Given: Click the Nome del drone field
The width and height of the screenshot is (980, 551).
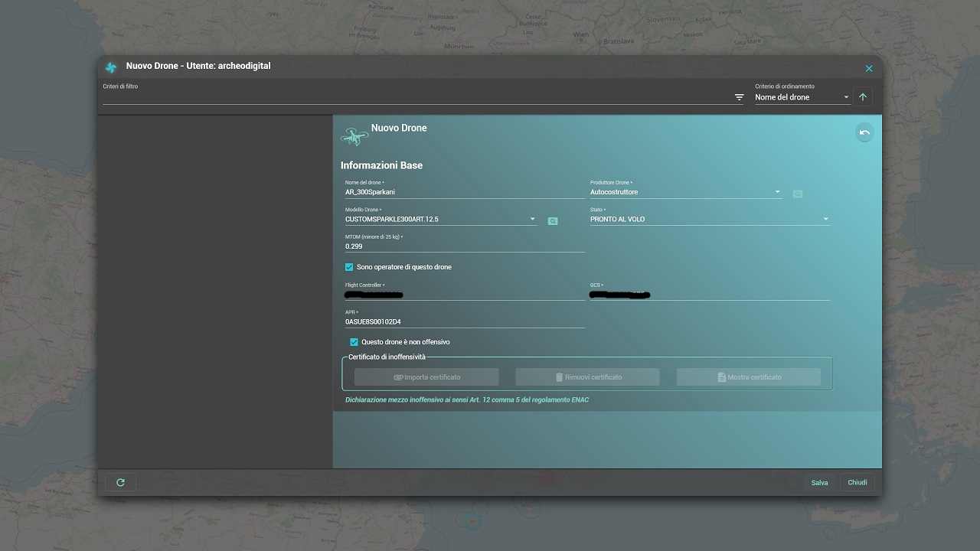Looking at the screenshot, I should [x=465, y=192].
